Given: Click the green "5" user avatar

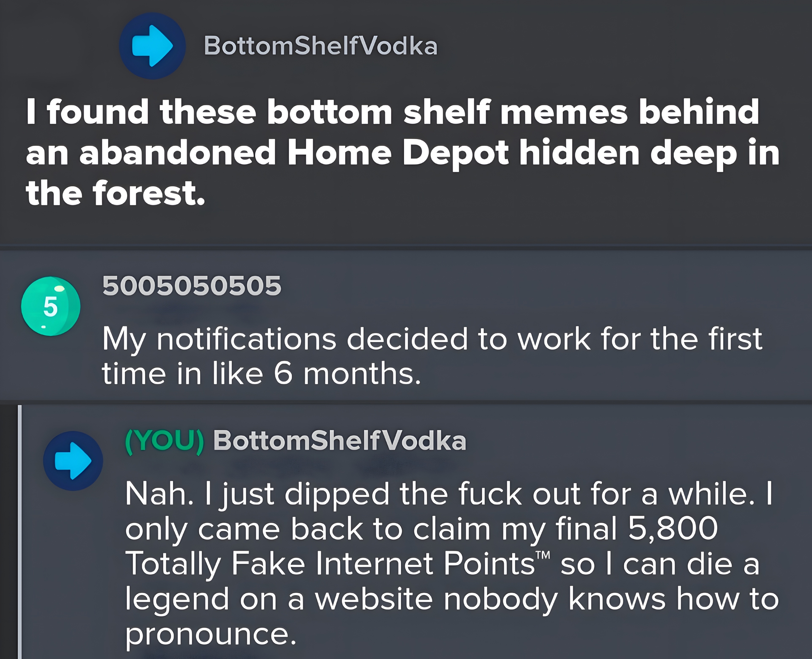Looking at the screenshot, I should (x=50, y=306).
